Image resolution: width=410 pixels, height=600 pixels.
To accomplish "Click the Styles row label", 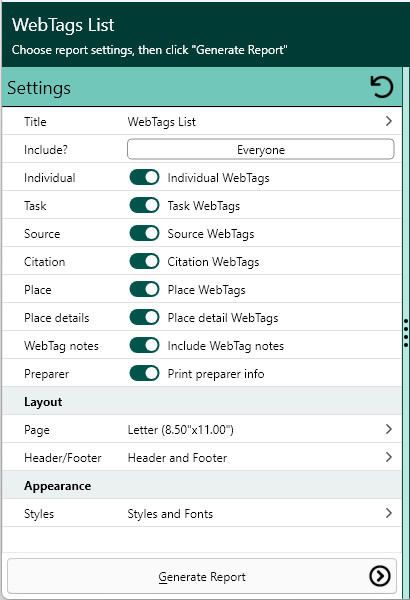I will (x=39, y=514).
